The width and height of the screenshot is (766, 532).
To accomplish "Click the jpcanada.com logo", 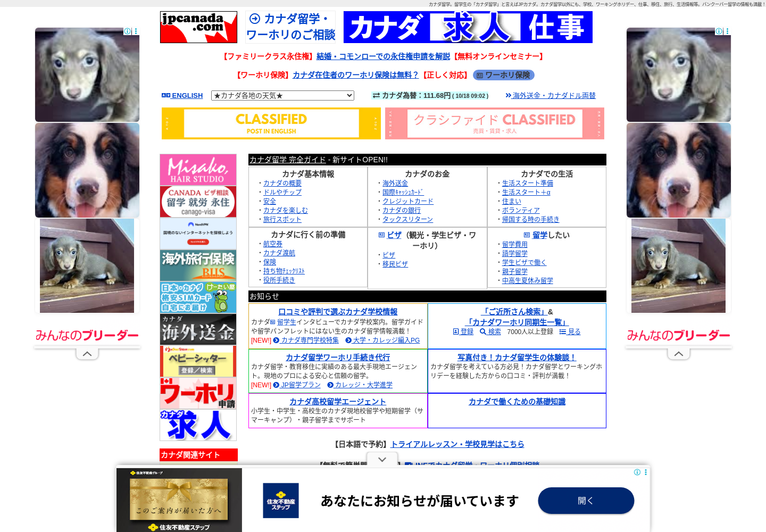I will (x=198, y=27).
